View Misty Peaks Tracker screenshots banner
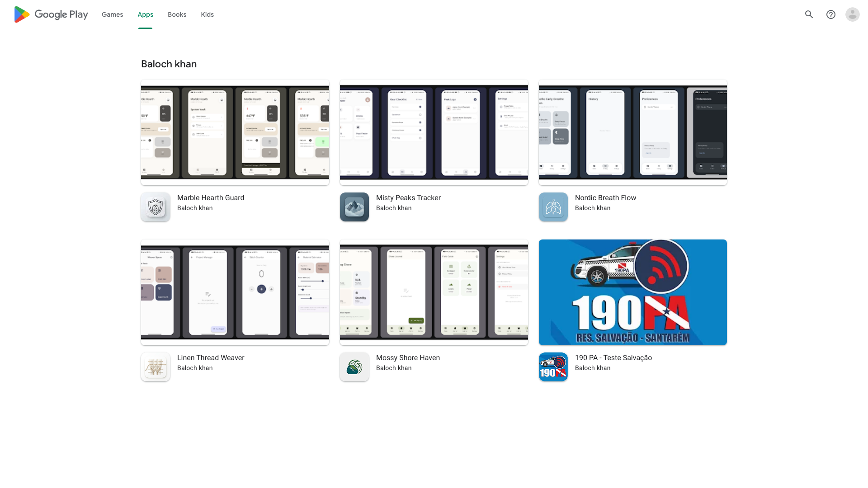This screenshot has width=868, height=488. (434, 132)
